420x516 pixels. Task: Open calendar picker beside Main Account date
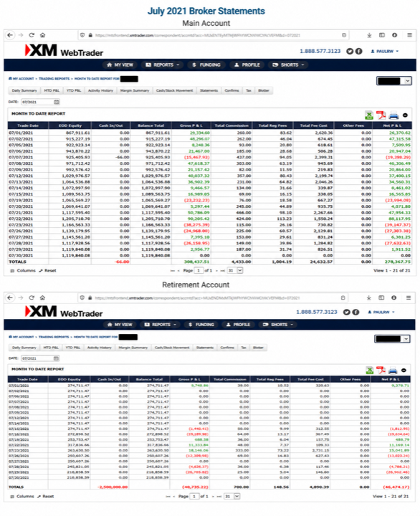57,102
